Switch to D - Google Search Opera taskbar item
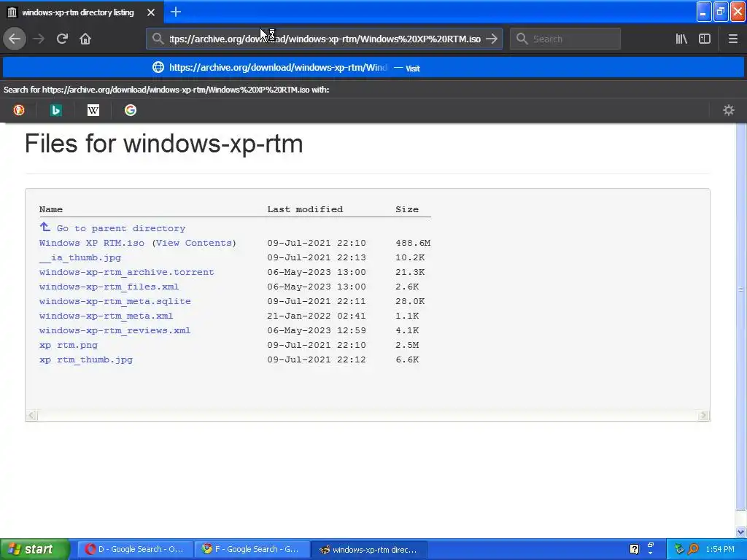The image size is (747, 560). [x=135, y=549]
